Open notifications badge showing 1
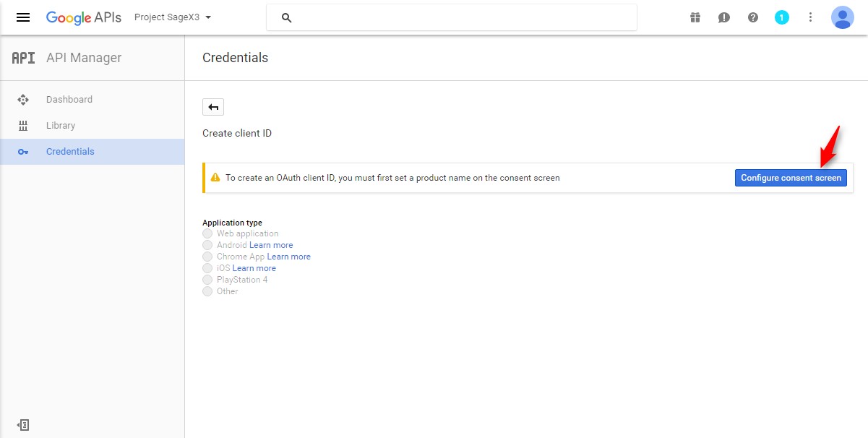868x438 pixels. tap(782, 17)
